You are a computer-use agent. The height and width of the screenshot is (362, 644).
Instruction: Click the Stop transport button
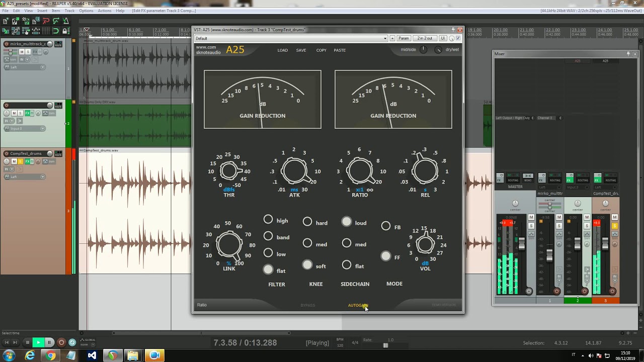(27, 342)
